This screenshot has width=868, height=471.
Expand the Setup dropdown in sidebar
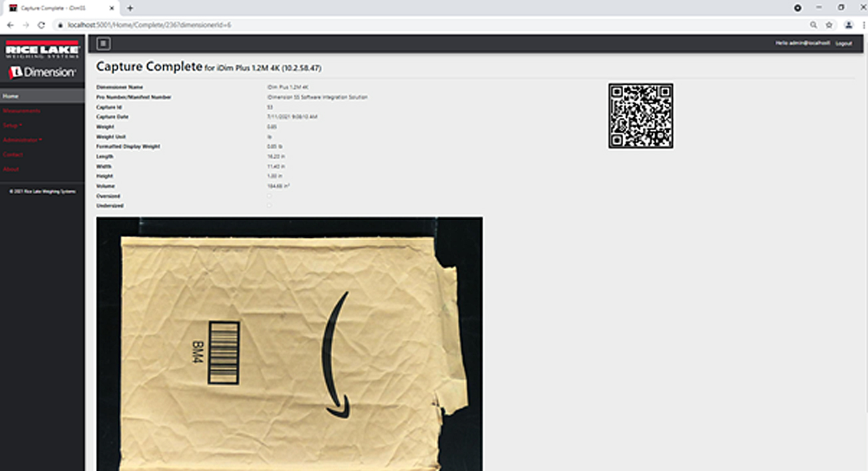(12, 125)
